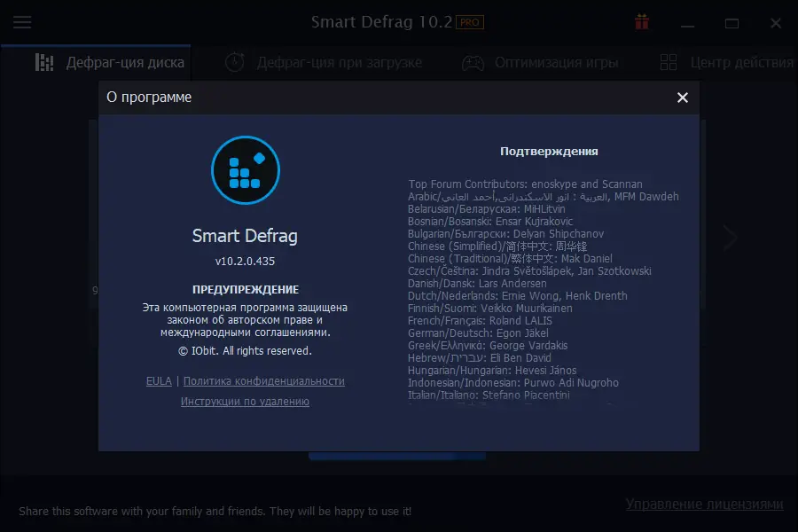798x532 pixels.
Task: Click the Boot Time Defrag clock icon
Action: [x=233, y=62]
